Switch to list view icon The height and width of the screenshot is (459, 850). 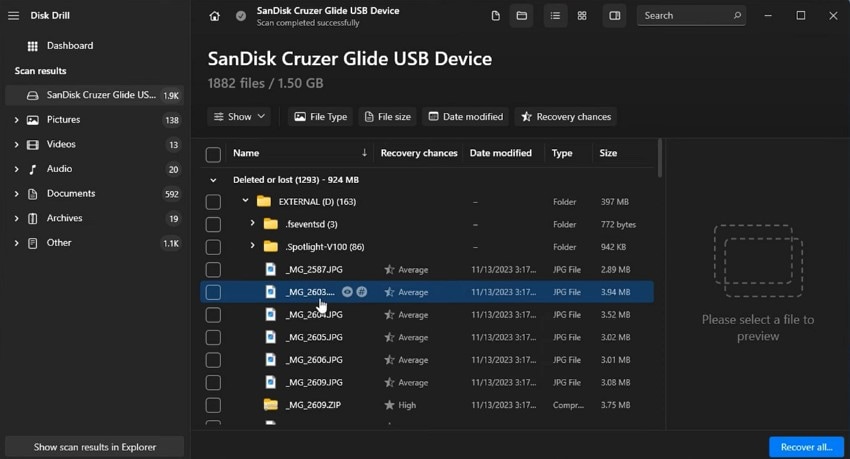tap(555, 16)
